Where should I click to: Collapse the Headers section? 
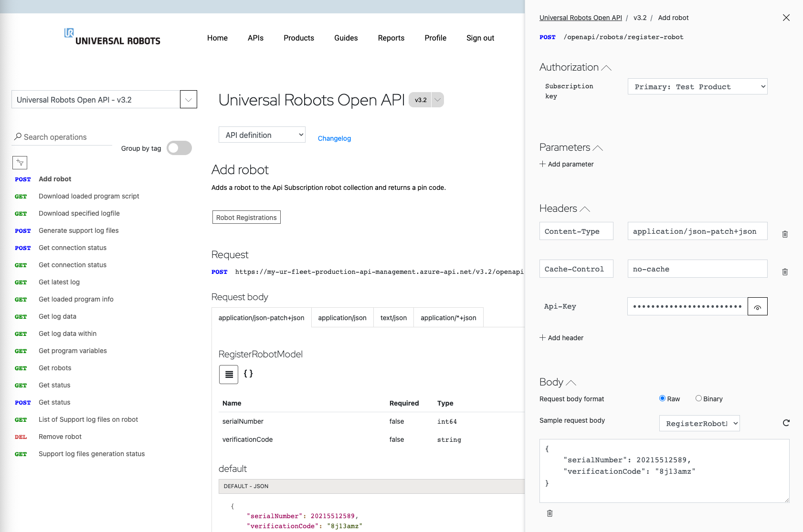pos(585,208)
